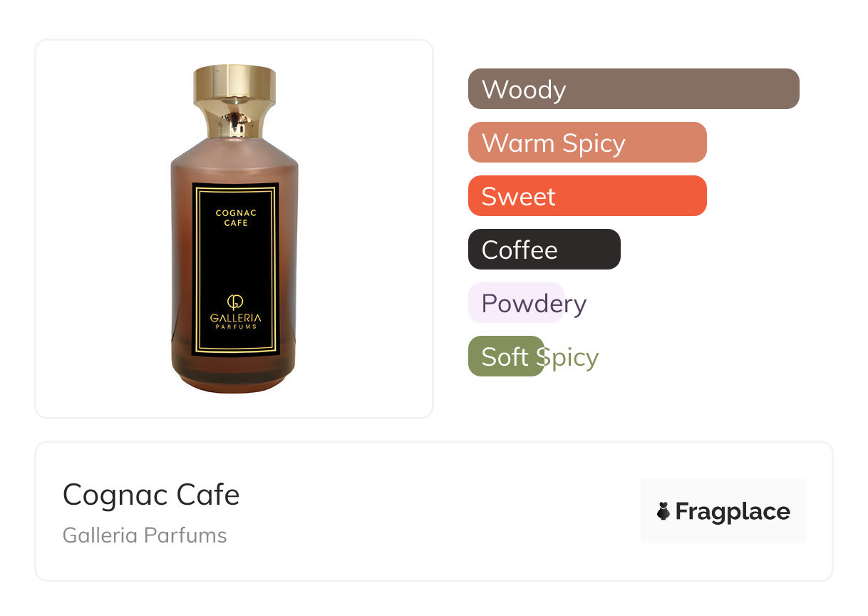Viewport: 868px width, 616px height.
Task: Select the Woody accord bar
Action: pos(633,89)
